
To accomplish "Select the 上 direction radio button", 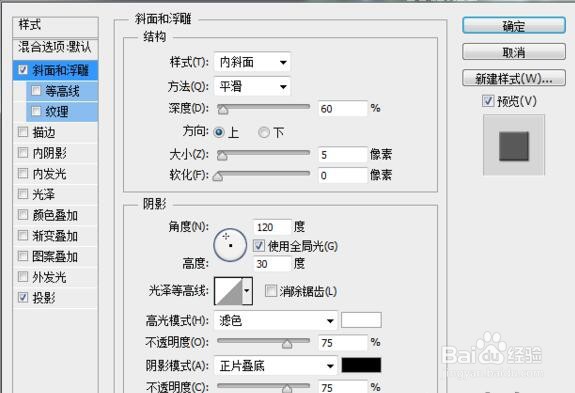I will click(219, 132).
